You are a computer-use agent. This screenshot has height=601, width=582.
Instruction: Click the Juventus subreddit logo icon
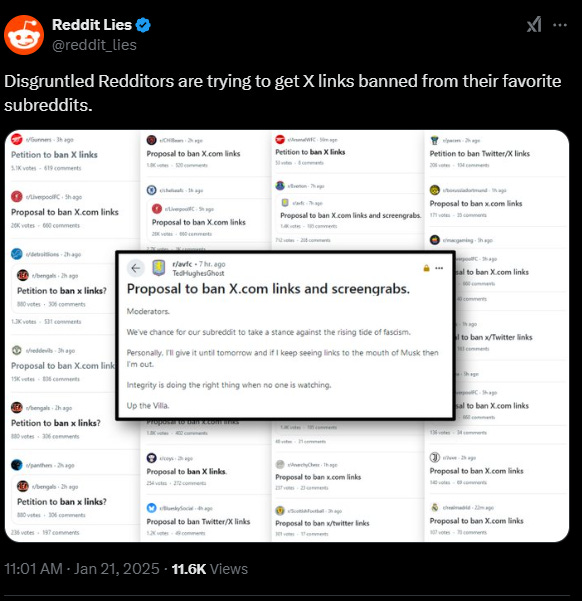pyautogui.click(x=434, y=457)
